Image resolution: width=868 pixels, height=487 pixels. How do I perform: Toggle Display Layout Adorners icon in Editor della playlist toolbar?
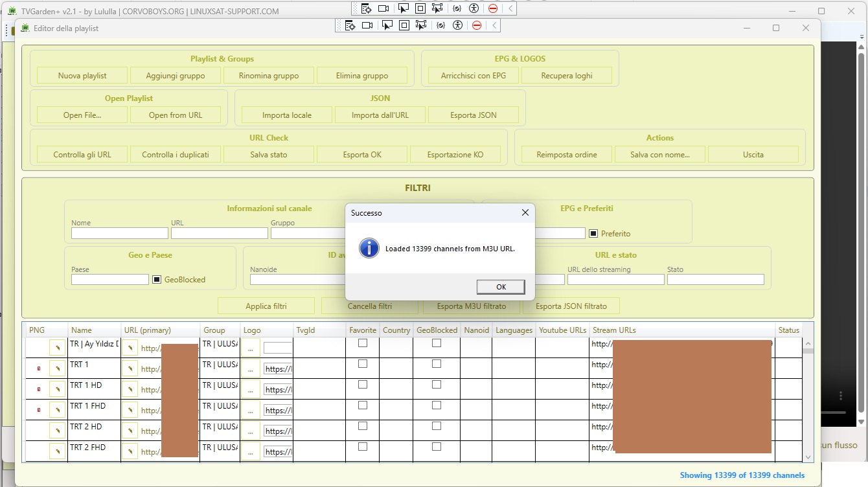click(404, 25)
